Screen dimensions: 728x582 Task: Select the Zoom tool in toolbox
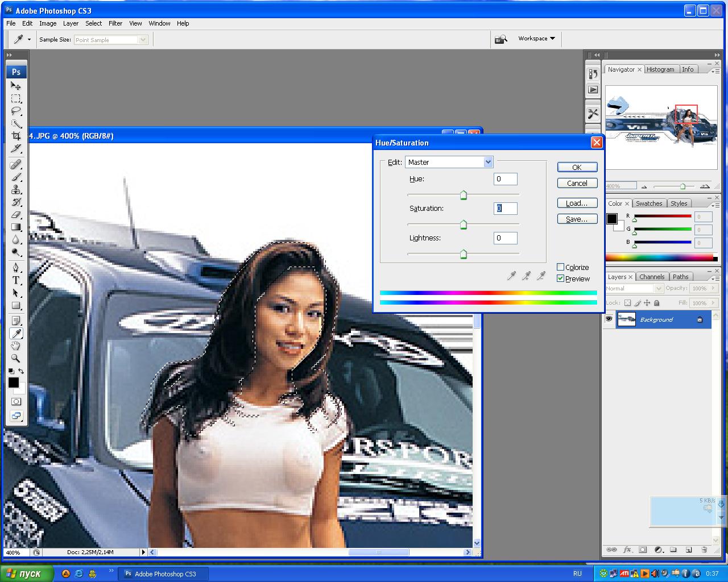(16, 359)
